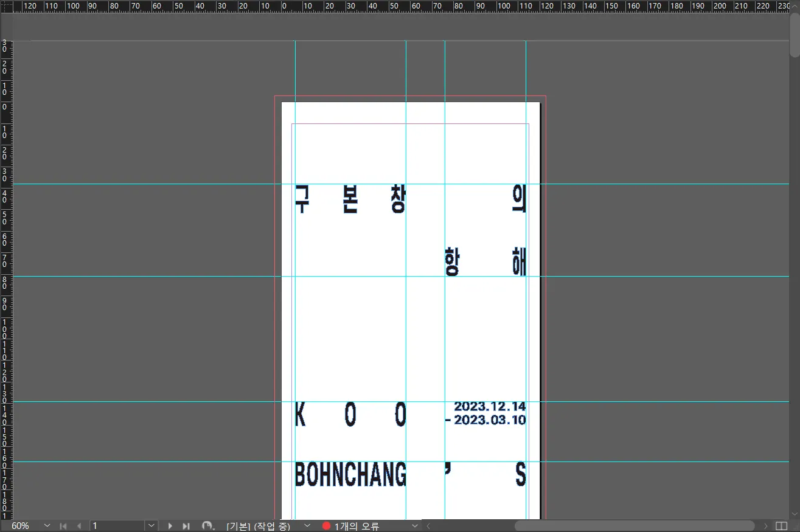Click the horizontal scrollbar right arrow
The width and height of the screenshot is (800, 532).
coord(766,526)
